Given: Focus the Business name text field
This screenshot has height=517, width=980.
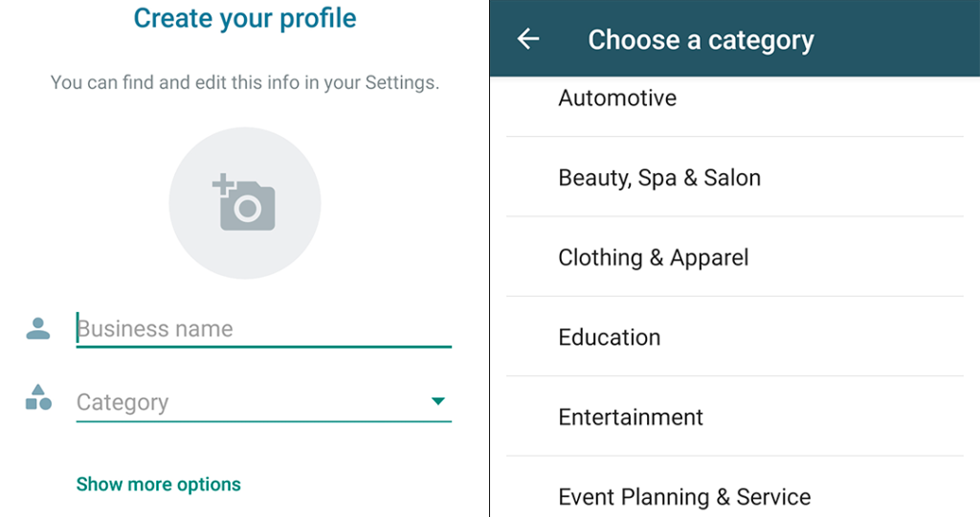Looking at the screenshot, I should 263,328.
